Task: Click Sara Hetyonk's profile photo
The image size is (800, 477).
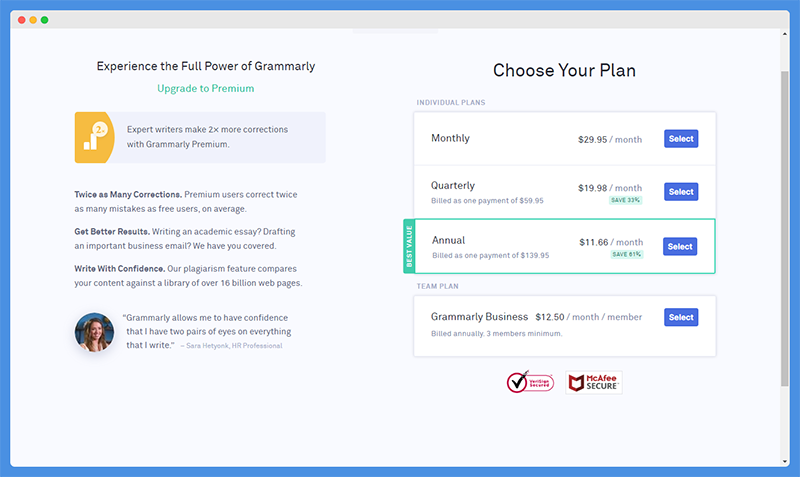Action: [94, 332]
